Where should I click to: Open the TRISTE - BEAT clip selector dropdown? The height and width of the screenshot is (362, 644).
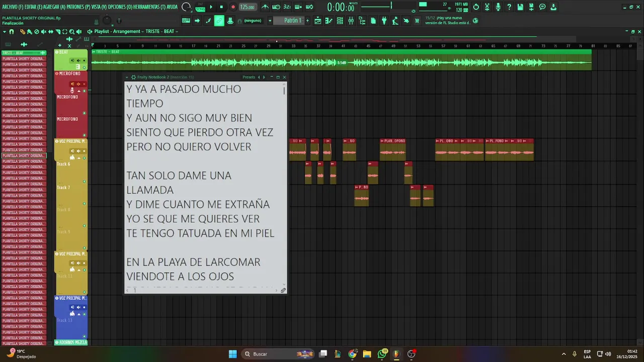[x=162, y=31]
